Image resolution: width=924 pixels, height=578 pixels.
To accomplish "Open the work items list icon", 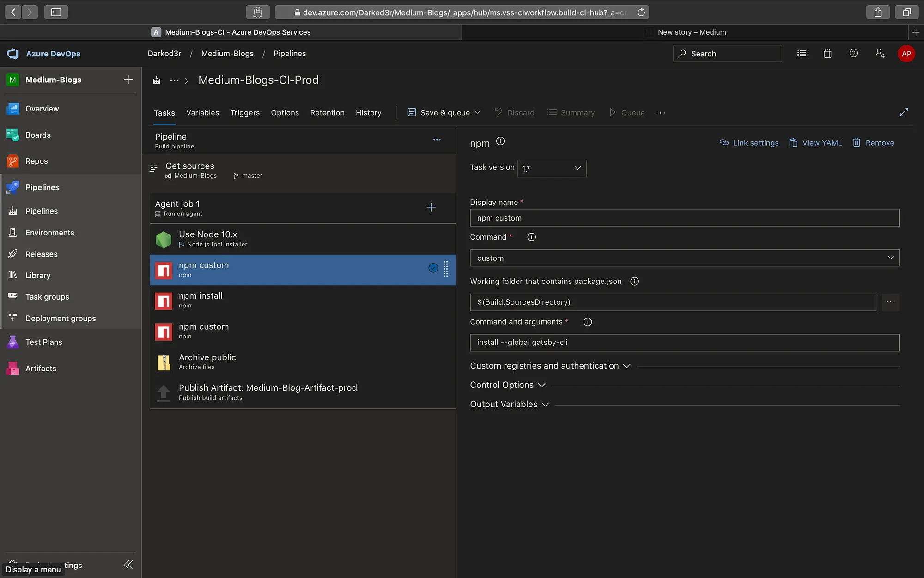I will pos(802,54).
